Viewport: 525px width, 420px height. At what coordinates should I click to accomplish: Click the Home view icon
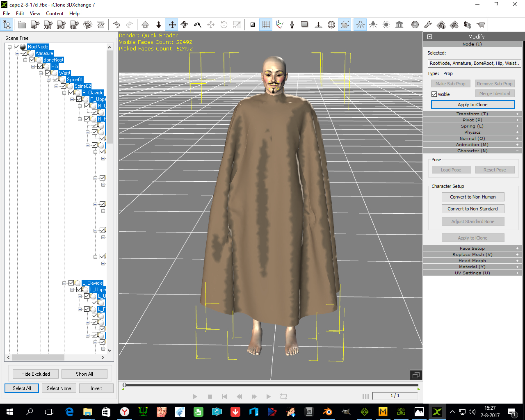pos(145,25)
